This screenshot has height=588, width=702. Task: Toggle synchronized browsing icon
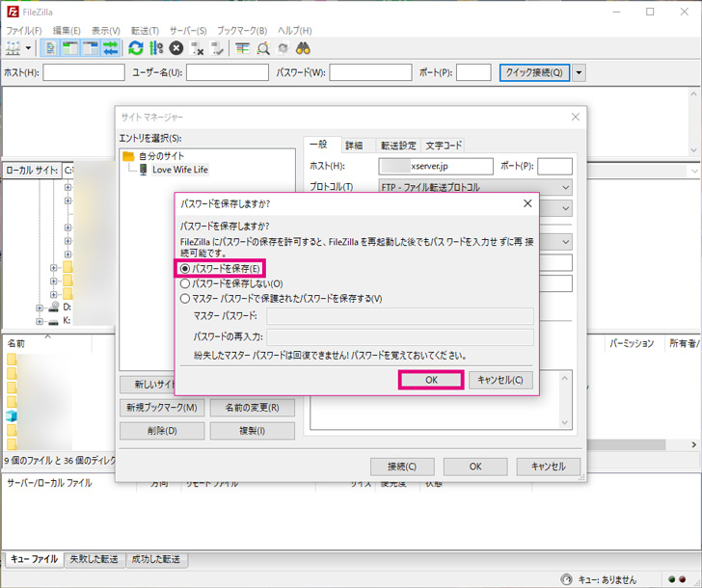[283, 48]
